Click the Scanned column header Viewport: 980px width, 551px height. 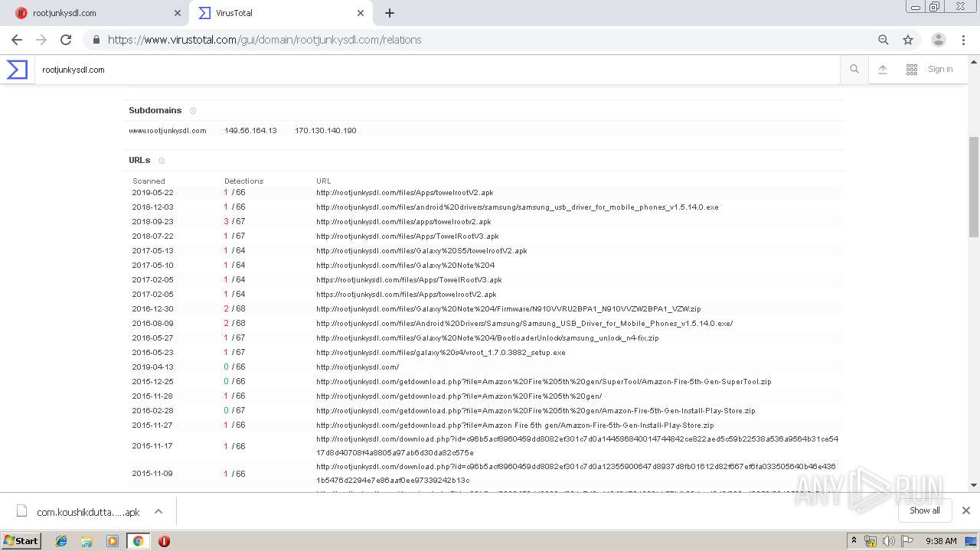click(x=149, y=181)
